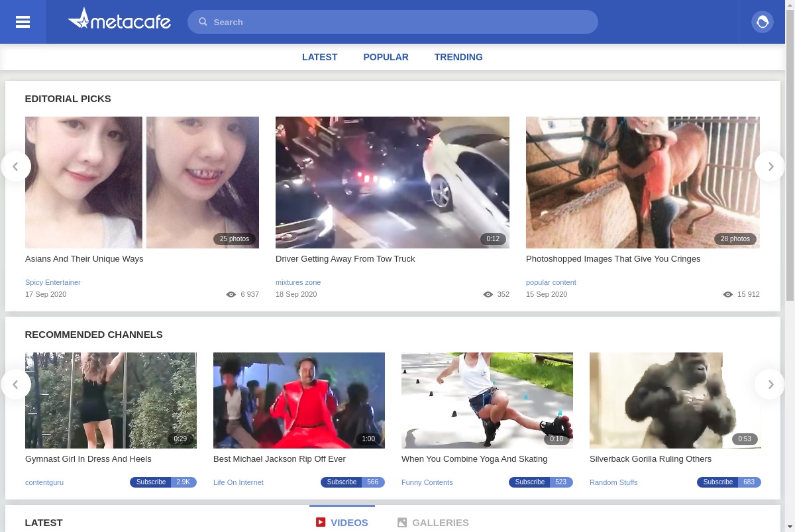Click the 1:00 duration badge
Image resolution: width=795 pixels, height=532 pixels.
click(x=368, y=439)
